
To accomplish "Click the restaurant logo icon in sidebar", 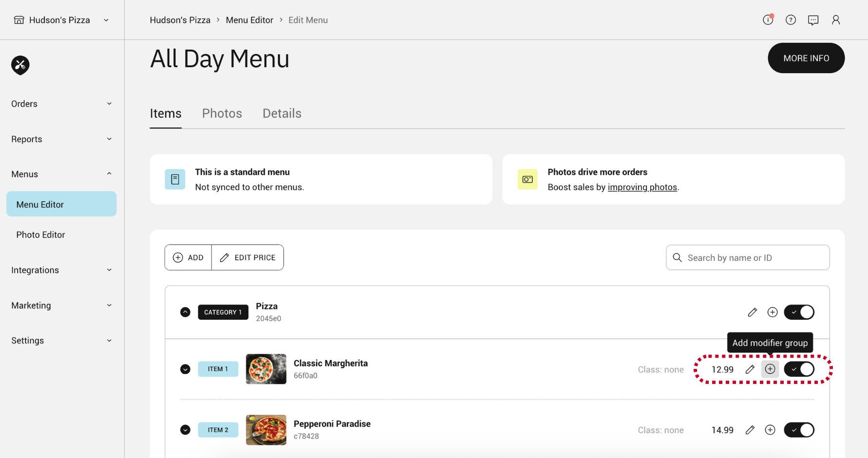I will pos(20,65).
